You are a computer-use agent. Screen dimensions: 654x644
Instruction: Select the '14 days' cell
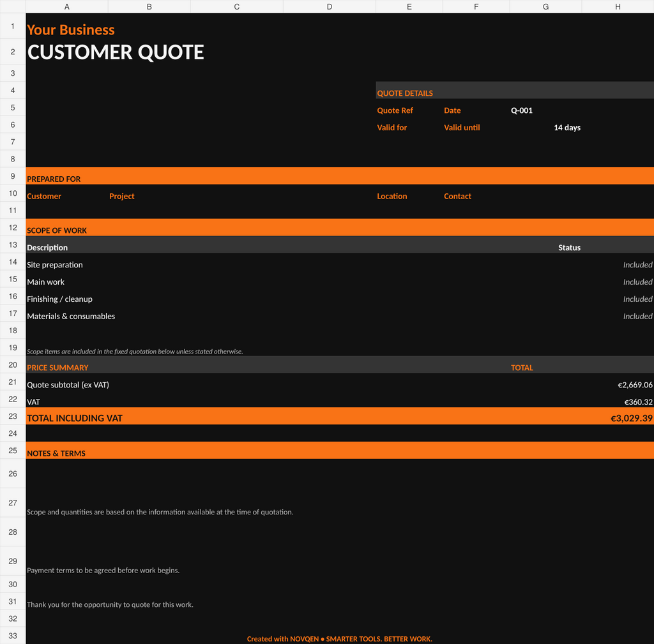click(x=567, y=128)
